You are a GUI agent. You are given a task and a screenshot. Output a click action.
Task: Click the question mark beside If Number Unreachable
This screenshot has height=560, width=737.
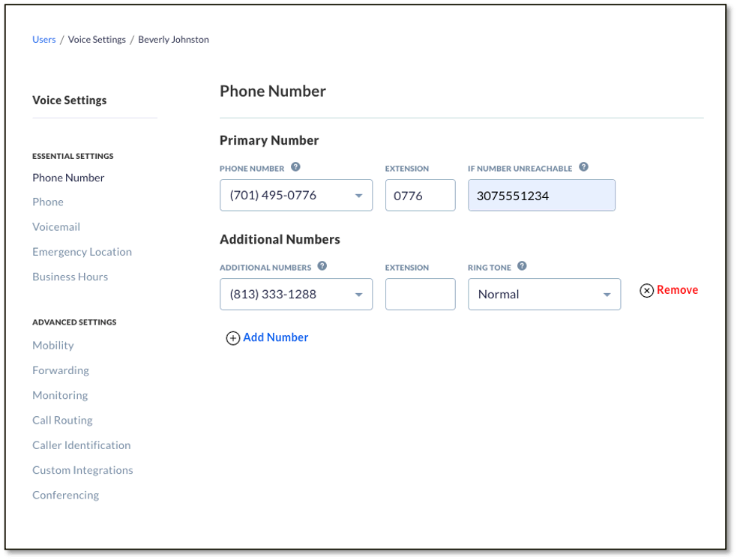(583, 167)
